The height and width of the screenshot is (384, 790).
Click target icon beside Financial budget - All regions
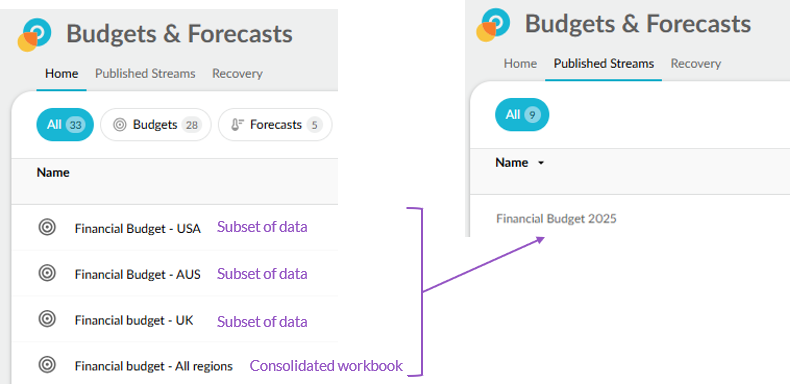(x=47, y=365)
